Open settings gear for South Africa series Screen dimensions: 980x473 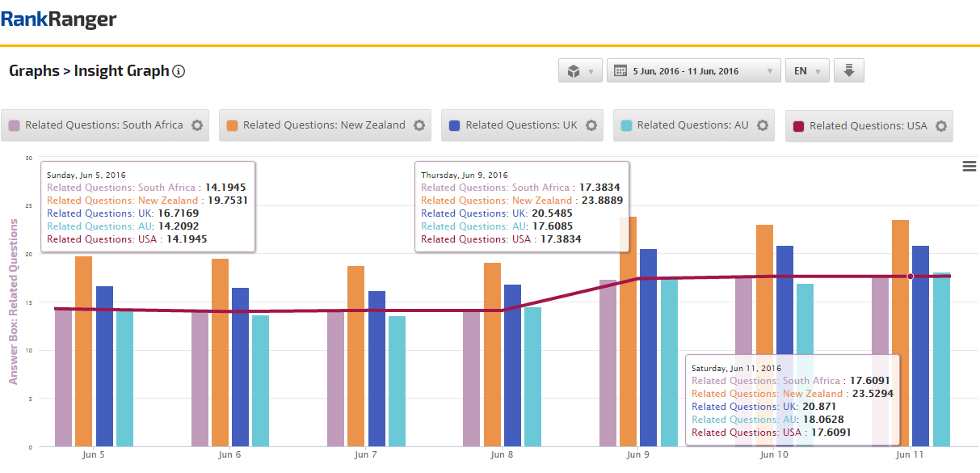click(x=197, y=125)
